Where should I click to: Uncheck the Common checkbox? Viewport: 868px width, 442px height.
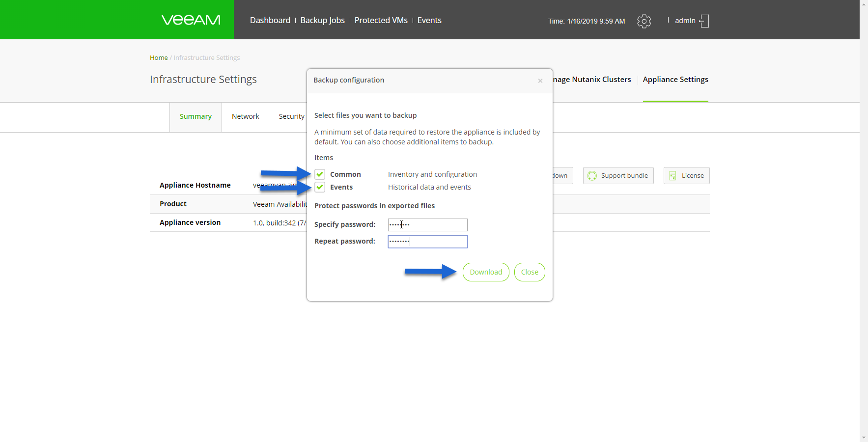click(320, 174)
